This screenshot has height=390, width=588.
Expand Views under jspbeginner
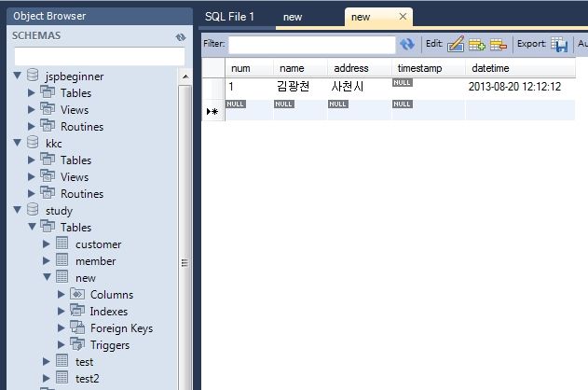coord(32,109)
